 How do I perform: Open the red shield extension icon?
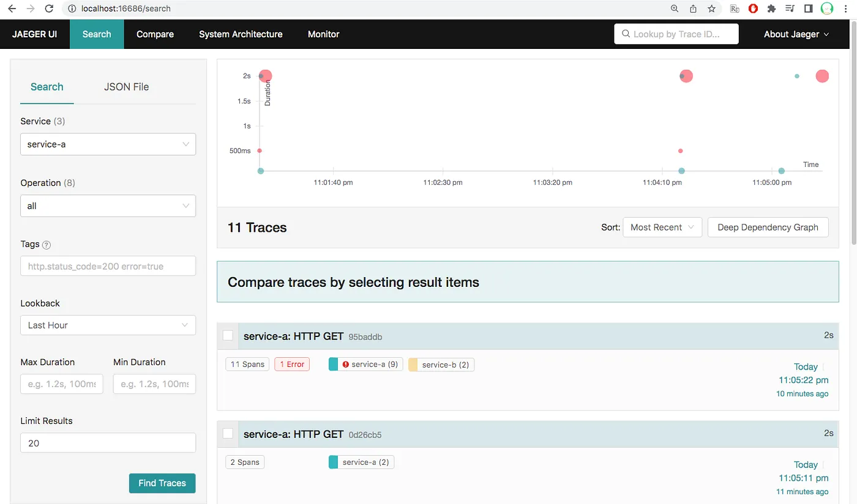tap(753, 9)
